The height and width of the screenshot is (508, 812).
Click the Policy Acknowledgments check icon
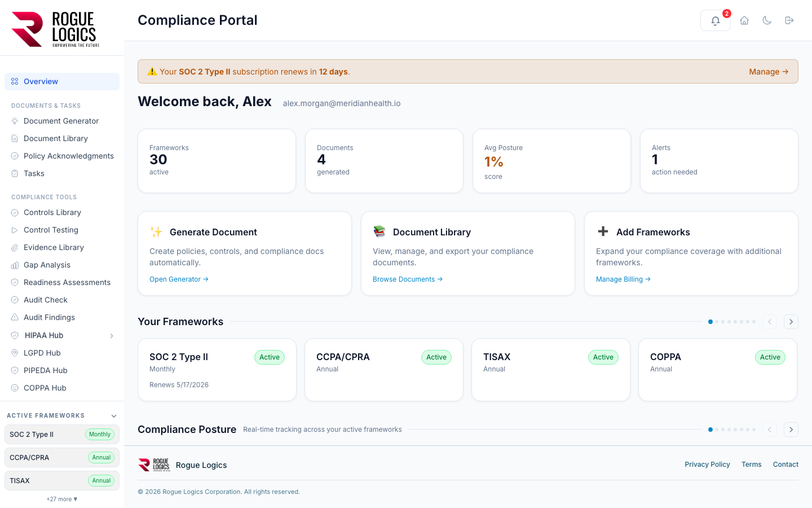15,156
